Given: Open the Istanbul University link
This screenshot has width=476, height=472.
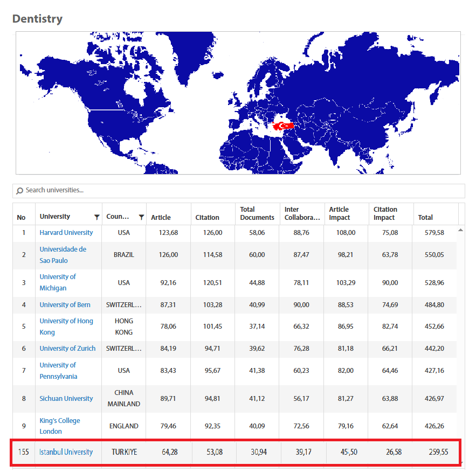Looking at the screenshot, I should pyautogui.click(x=66, y=452).
